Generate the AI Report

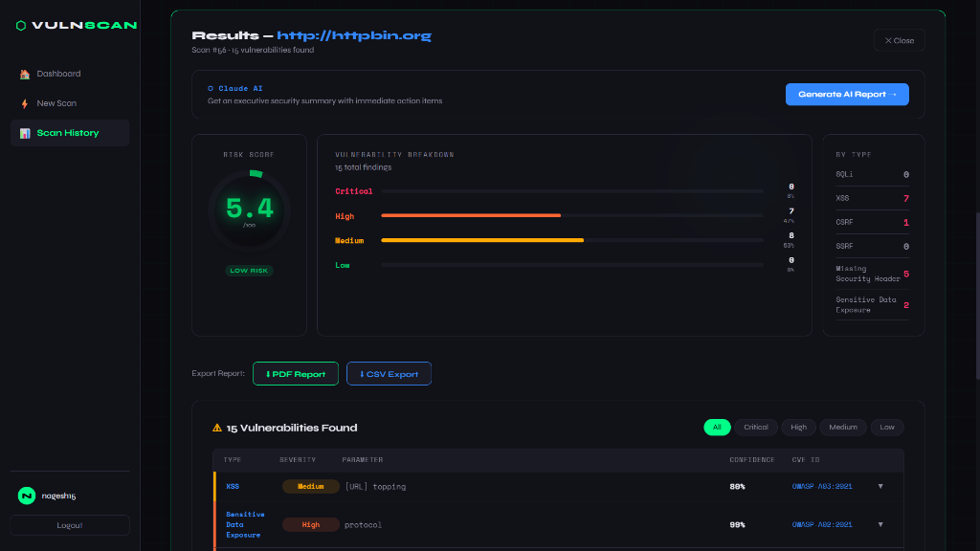click(847, 95)
